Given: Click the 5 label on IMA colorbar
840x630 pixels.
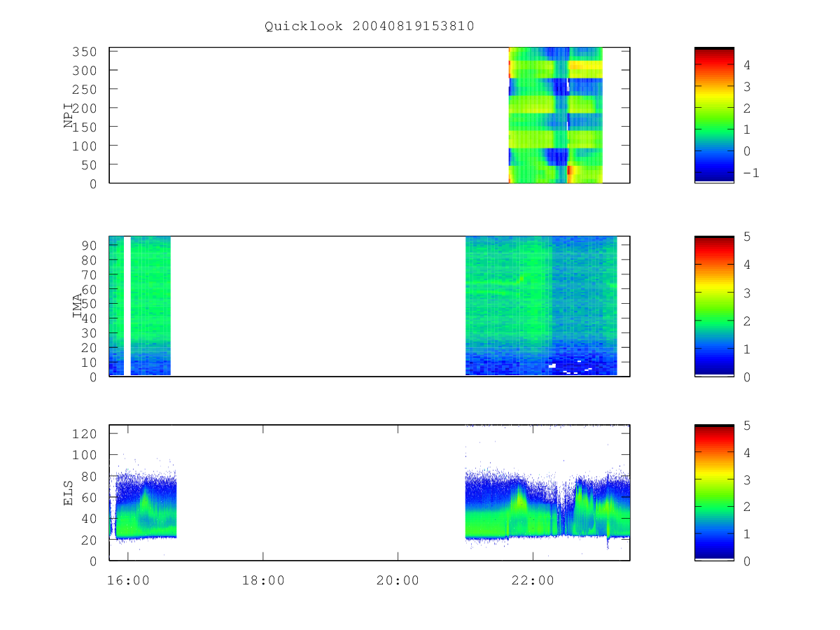Looking at the screenshot, I should pos(748,237).
